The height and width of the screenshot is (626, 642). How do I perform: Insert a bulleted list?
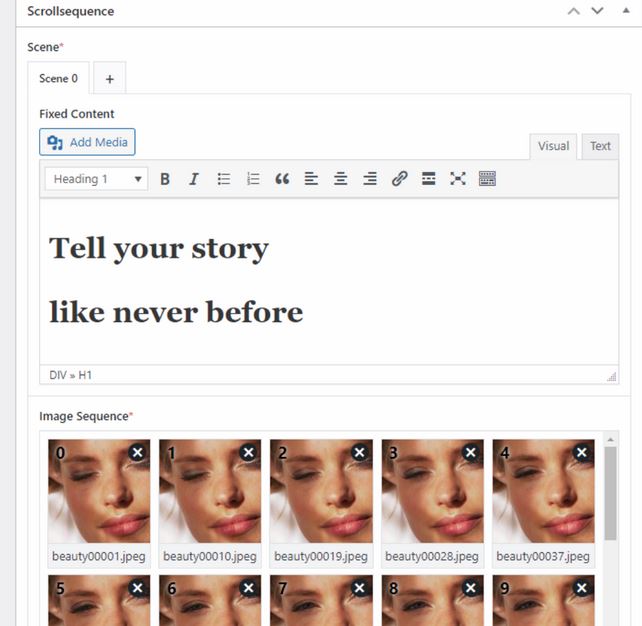(224, 179)
